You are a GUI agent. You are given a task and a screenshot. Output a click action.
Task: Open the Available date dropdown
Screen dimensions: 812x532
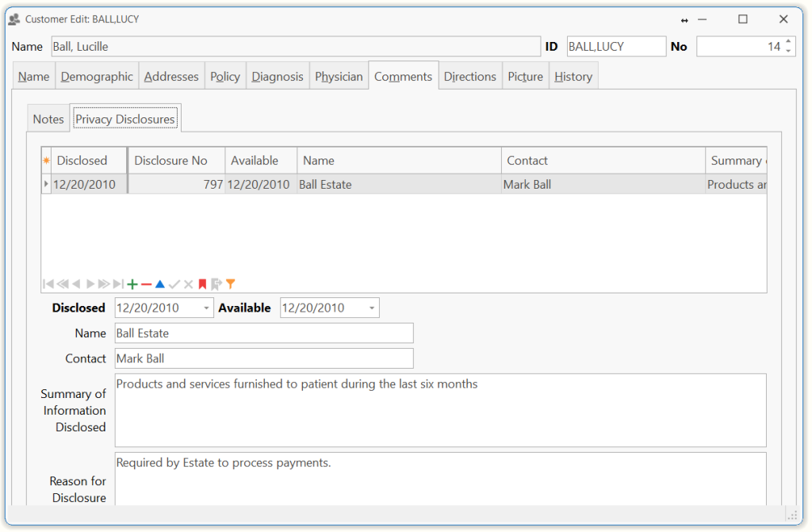[x=371, y=308]
